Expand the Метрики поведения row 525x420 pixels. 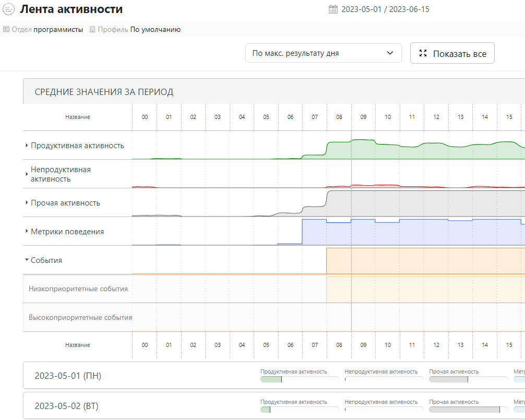(x=27, y=232)
